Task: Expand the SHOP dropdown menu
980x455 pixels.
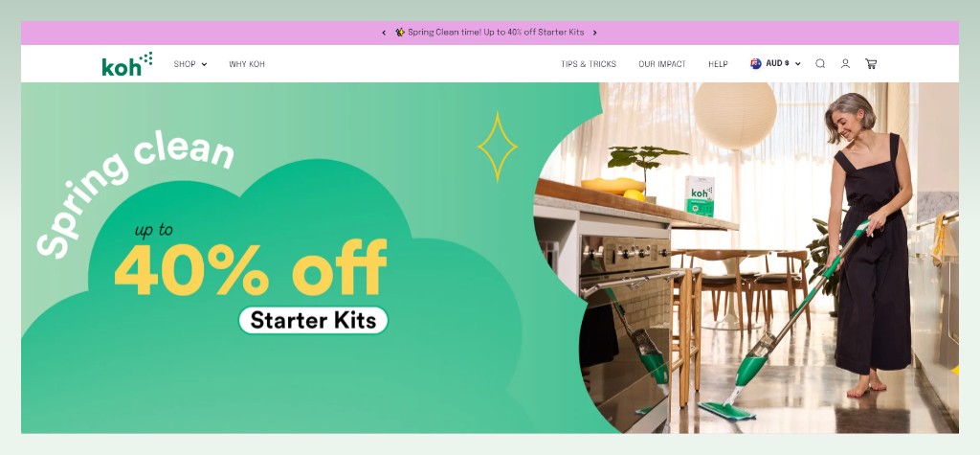Action: [190, 64]
